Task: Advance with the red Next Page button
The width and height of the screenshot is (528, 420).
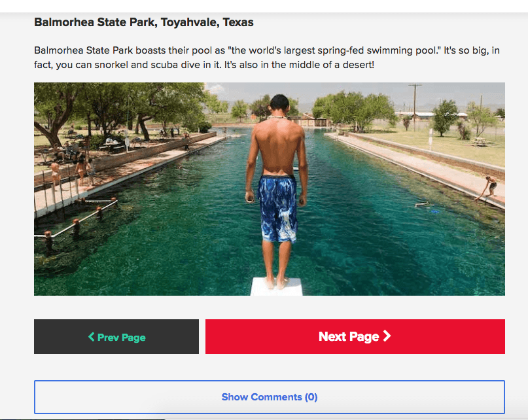Action: 355,336
